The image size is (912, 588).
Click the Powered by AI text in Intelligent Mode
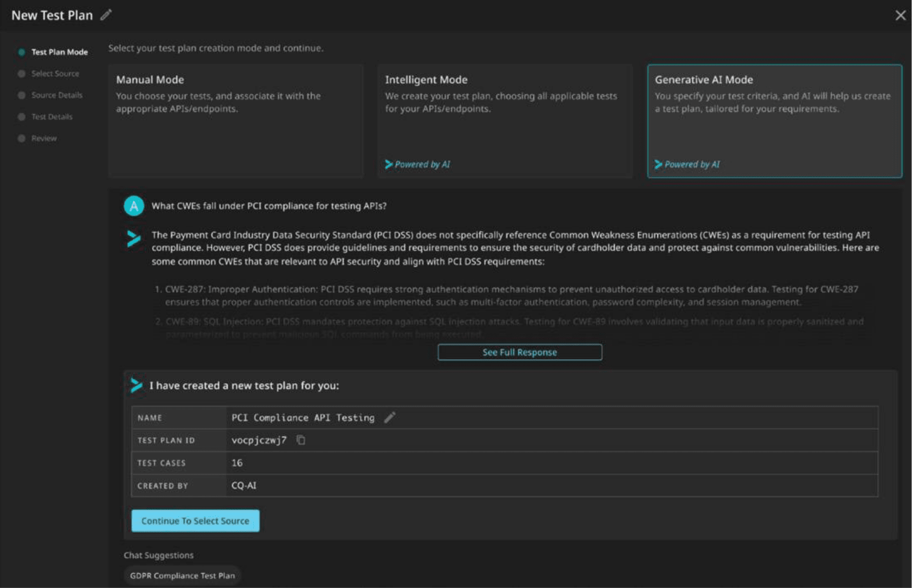(x=422, y=164)
